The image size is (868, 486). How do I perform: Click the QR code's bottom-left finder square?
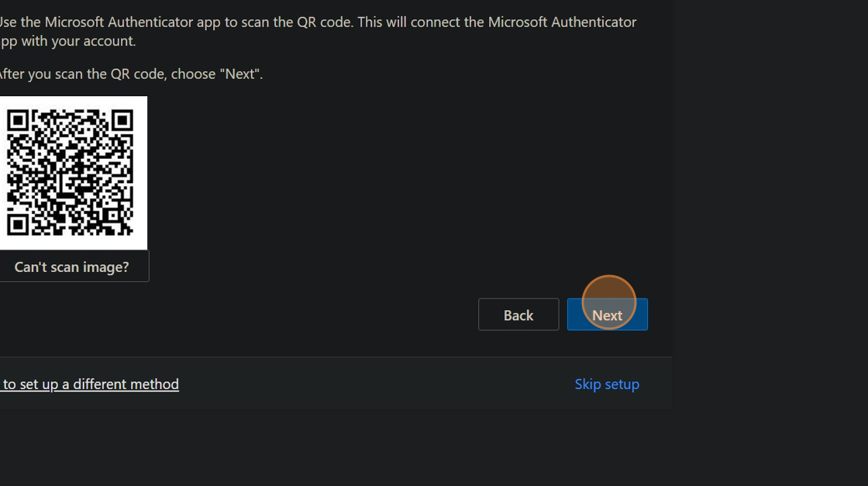(18, 224)
